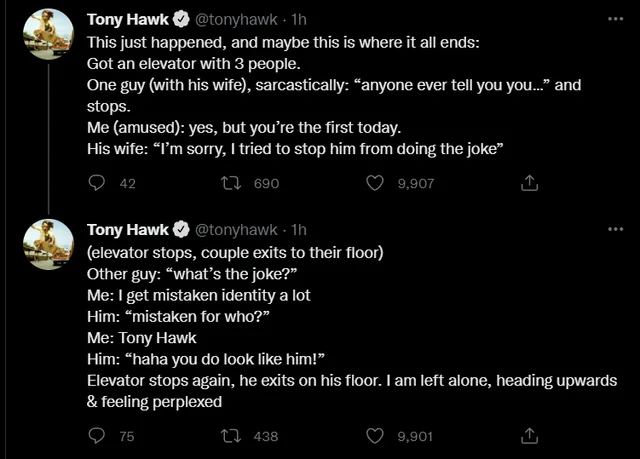Image resolution: width=640 pixels, height=459 pixels.
Task: Visit @tonyhawk handle on second tweet
Action: [x=235, y=229]
